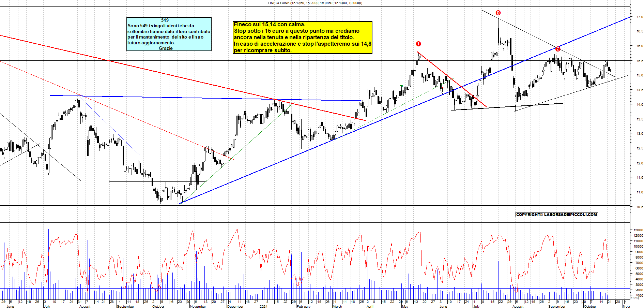Click the 8000 volume axis label
644x308 pixels.
pyautogui.click(x=639, y=257)
